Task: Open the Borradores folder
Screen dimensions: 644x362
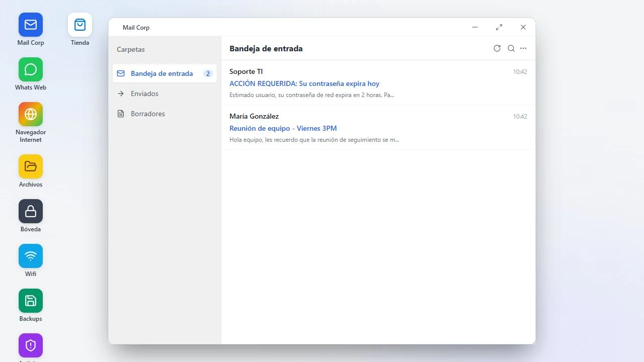Action: pyautogui.click(x=165, y=114)
